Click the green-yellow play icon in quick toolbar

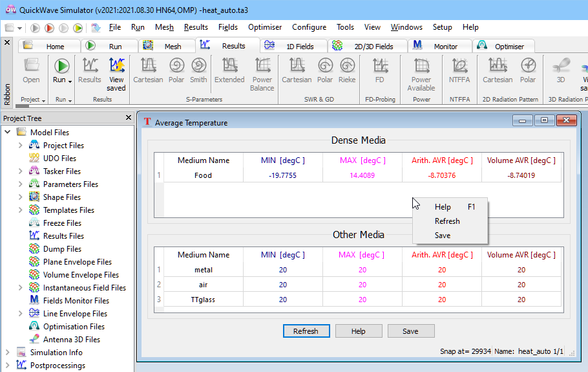click(78, 28)
